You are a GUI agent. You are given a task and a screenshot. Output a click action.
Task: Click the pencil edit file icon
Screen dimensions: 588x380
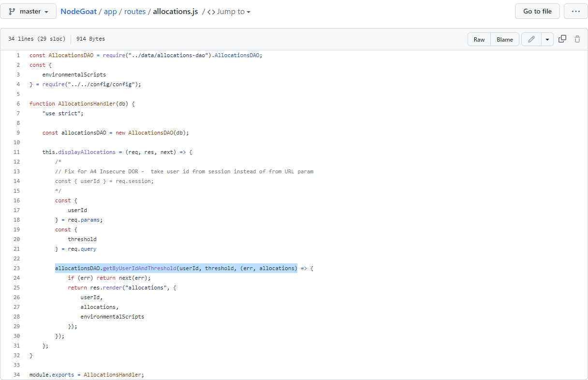[531, 39]
